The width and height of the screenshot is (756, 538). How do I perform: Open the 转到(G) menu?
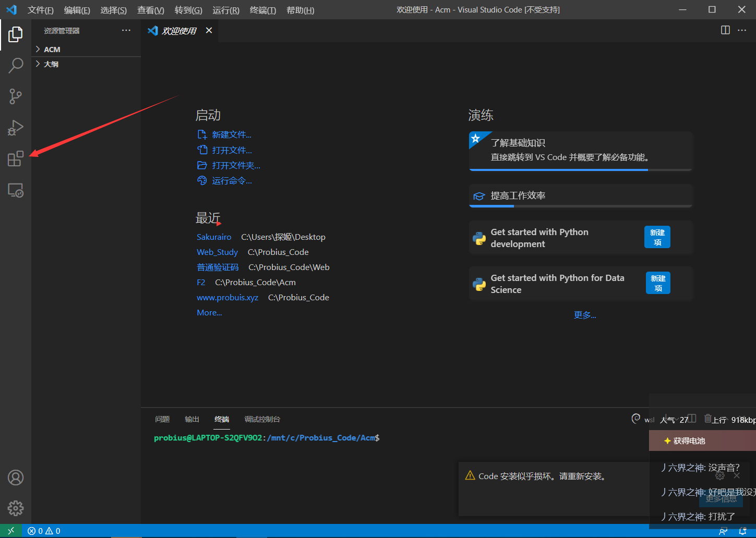pyautogui.click(x=188, y=10)
